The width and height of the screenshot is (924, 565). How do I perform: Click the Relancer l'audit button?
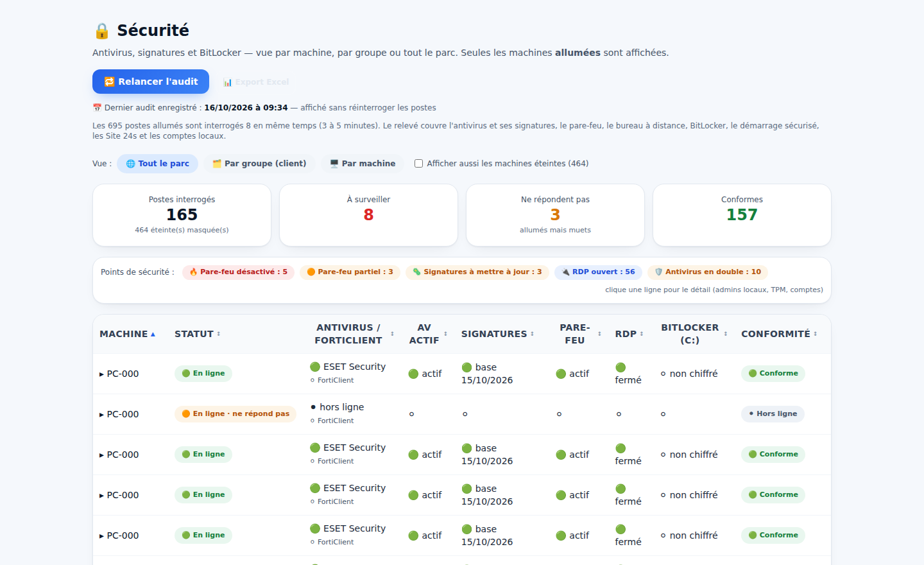tap(151, 82)
